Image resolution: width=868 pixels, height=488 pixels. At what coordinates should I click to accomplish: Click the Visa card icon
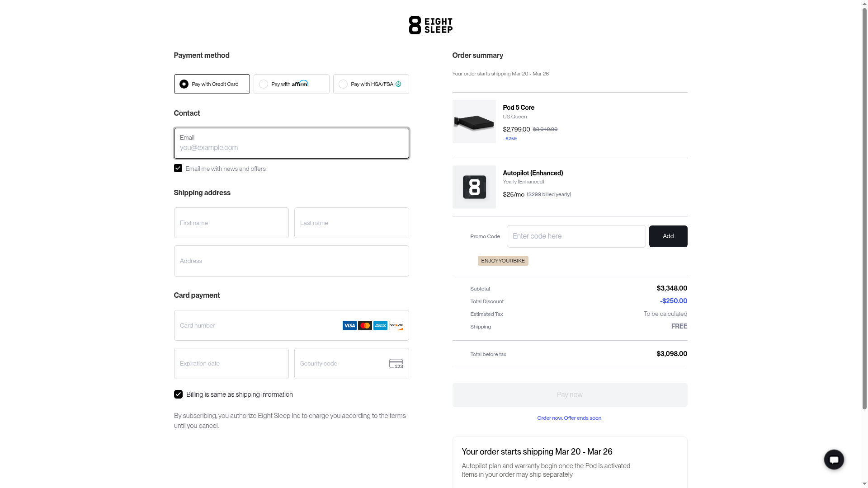point(349,325)
